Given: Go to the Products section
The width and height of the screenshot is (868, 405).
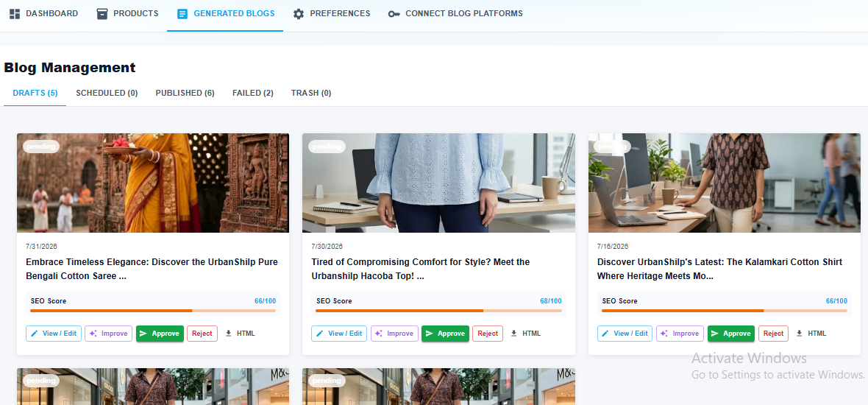Looking at the screenshot, I should pyautogui.click(x=127, y=14).
